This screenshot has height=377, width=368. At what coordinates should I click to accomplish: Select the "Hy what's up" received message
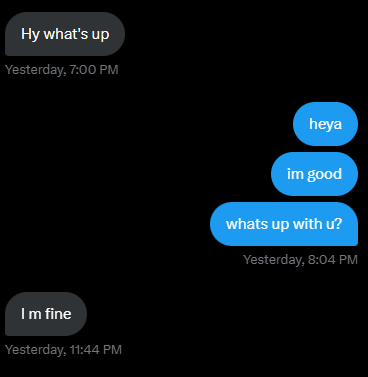click(x=65, y=34)
